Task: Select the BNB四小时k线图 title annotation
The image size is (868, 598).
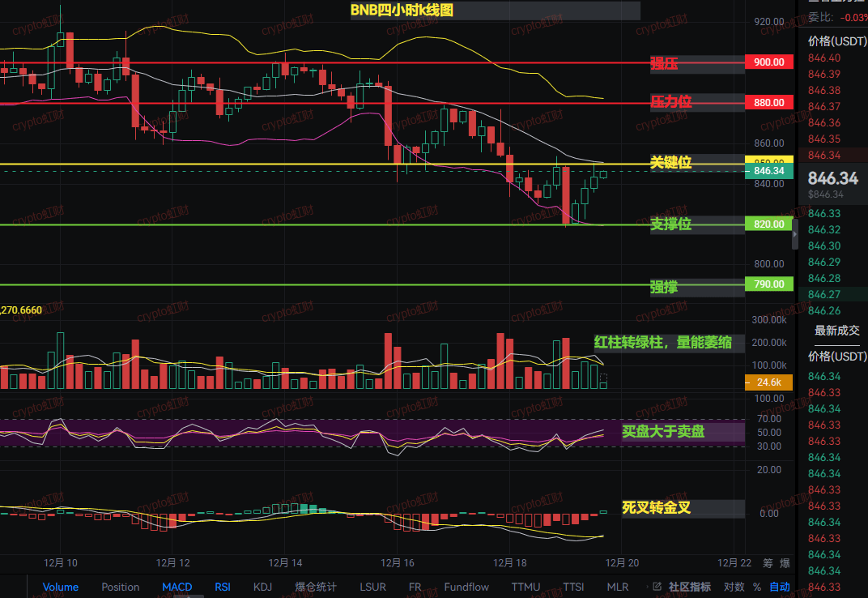Action: pos(402,10)
